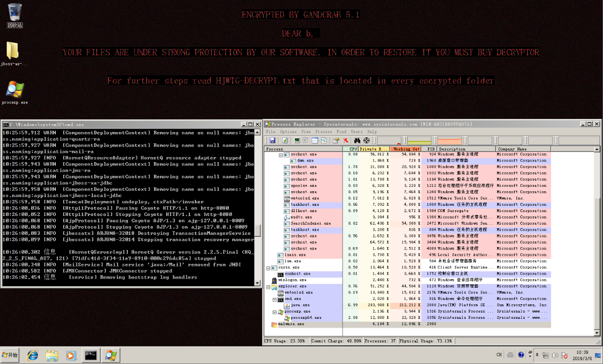603x364 pixels.
Task: Click the crosshair Find Window's Process icon
Action: (x=366, y=141)
